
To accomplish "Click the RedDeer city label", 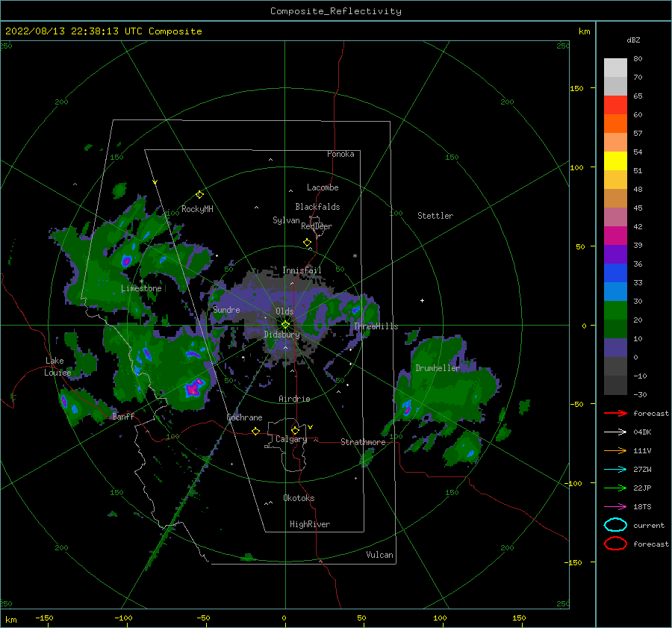I will tap(317, 226).
